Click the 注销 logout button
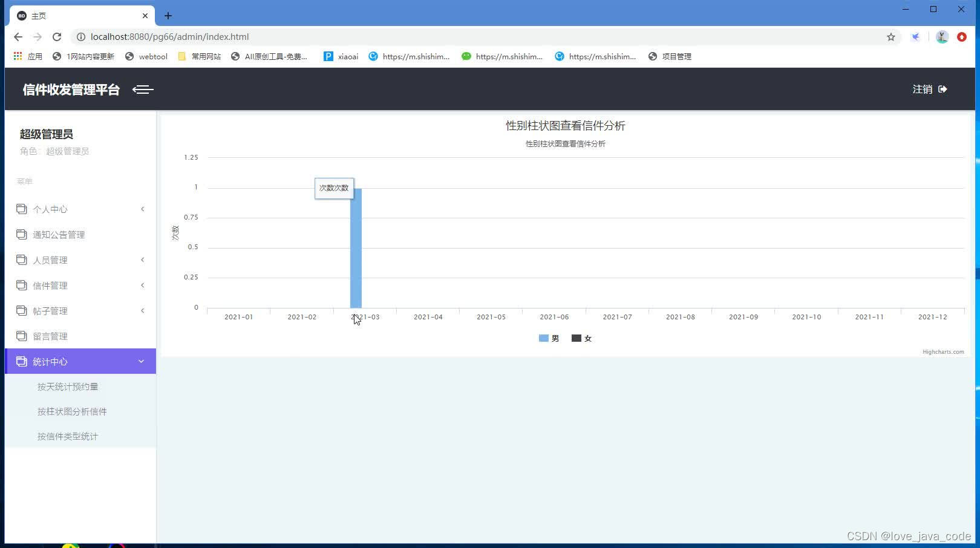 (930, 89)
